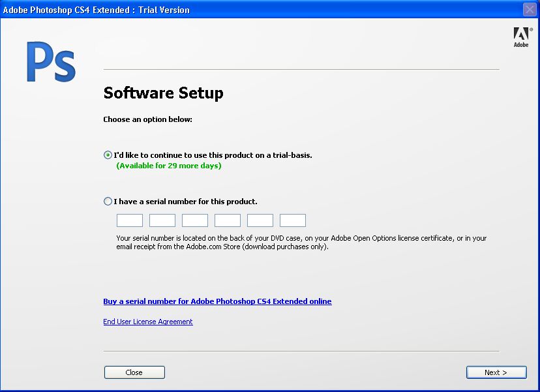The image size is (540, 392).
Task: Open the End User License Agreement link
Action: tap(148, 322)
